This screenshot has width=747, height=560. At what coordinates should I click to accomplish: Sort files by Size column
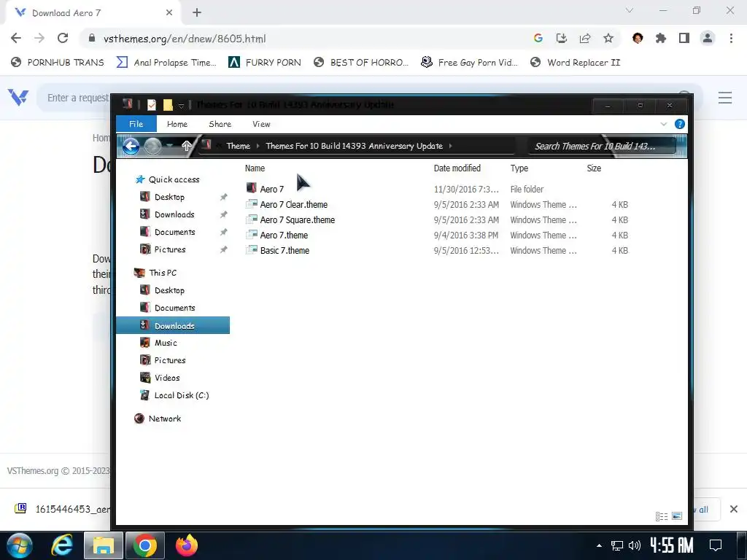pos(594,168)
